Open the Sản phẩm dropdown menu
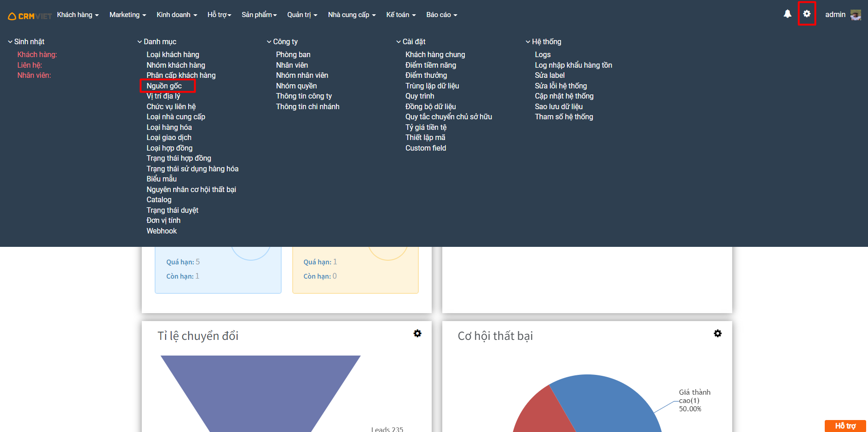Image resolution: width=868 pixels, height=432 pixels. pos(259,15)
